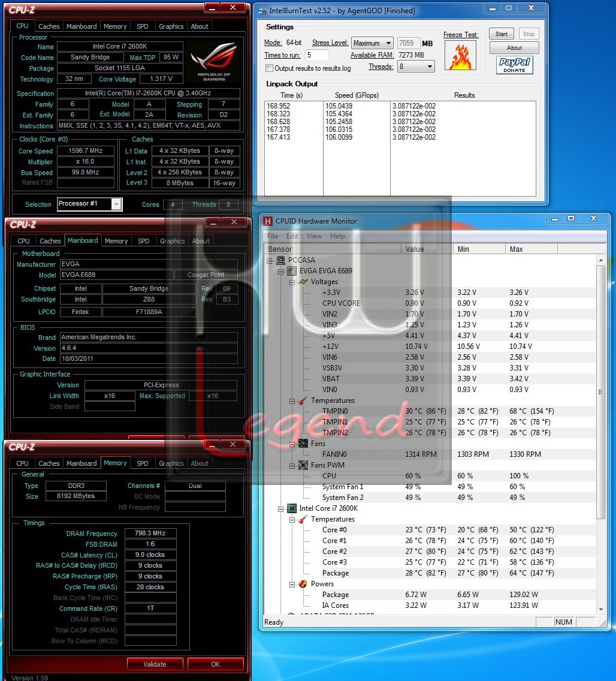Click the PCCASA computer icon in tree
Screen dimensions: 616x681
(281, 260)
